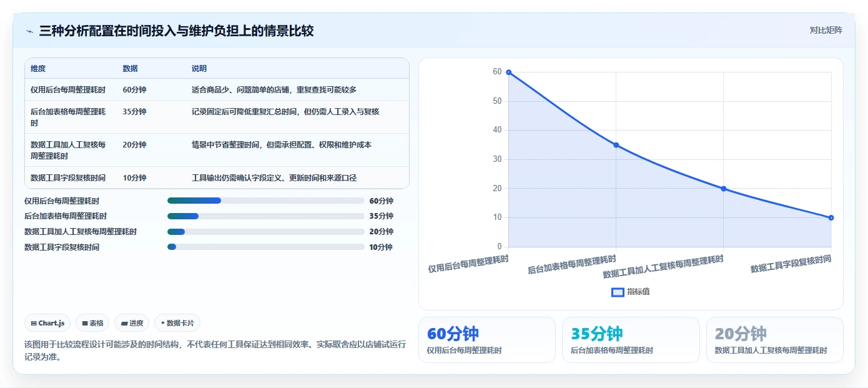The image size is (868, 388).
Task: Click the Chart.js tag
Action: click(48, 323)
